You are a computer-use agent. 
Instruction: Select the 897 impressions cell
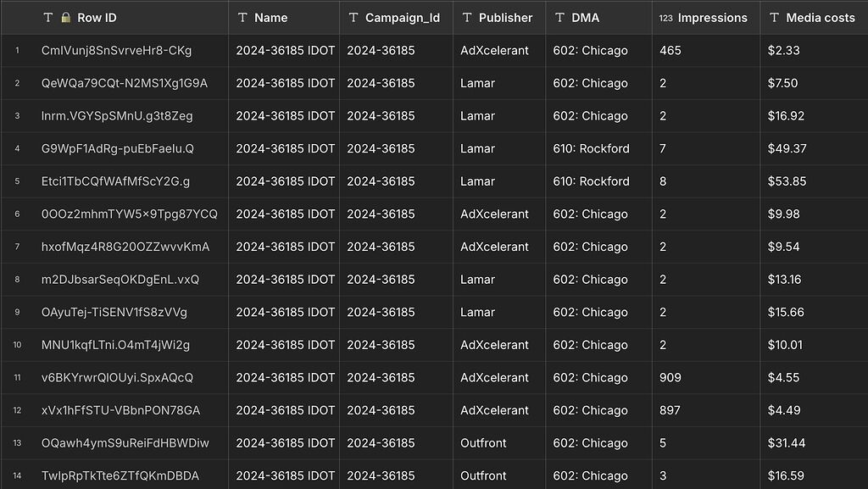pyautogui.click(x=670, y=411)
